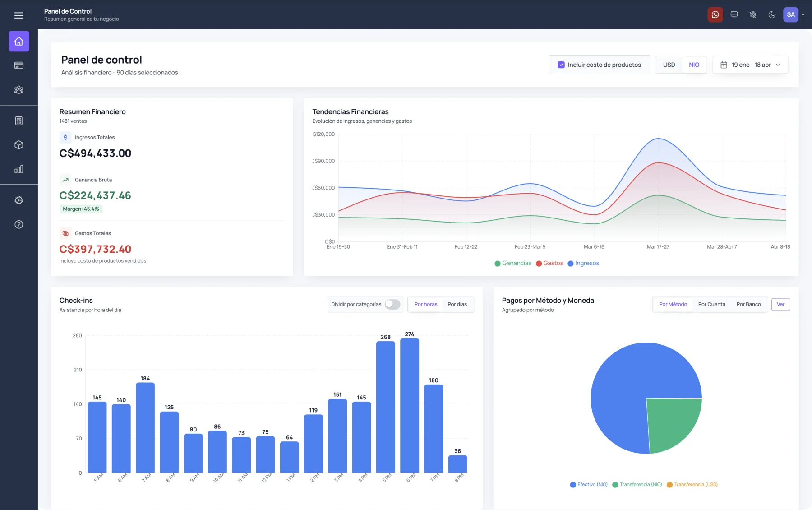Click the red WhatsApp icon button
This screenshot has height=510, width=812.
click(x=715, y=14)
